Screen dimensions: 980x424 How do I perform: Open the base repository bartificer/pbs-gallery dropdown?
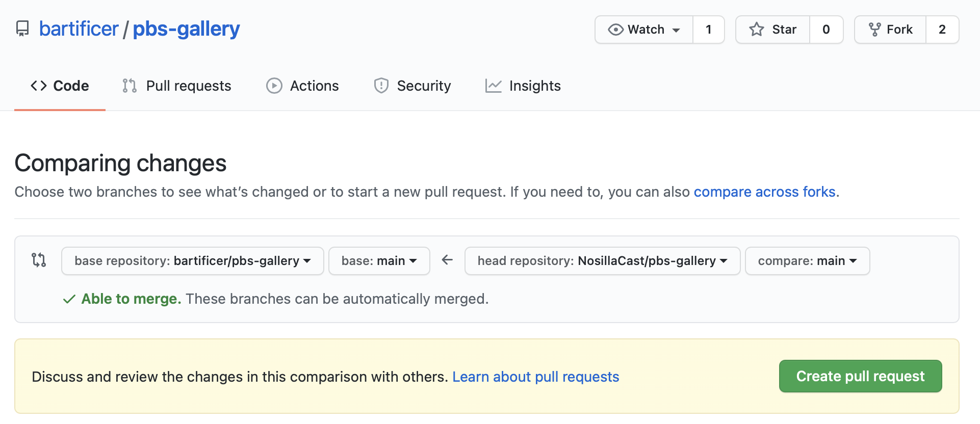pyautogui.click(x=193, y=261)
